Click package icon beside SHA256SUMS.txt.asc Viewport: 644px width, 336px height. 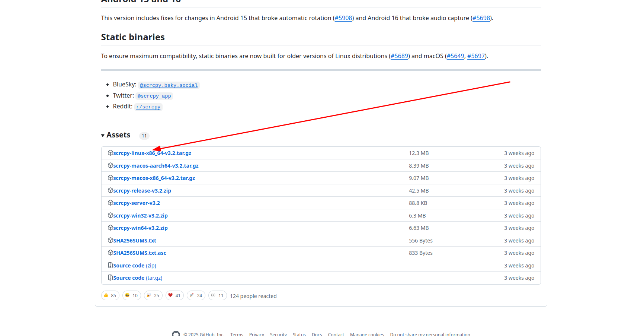[110, 253]
